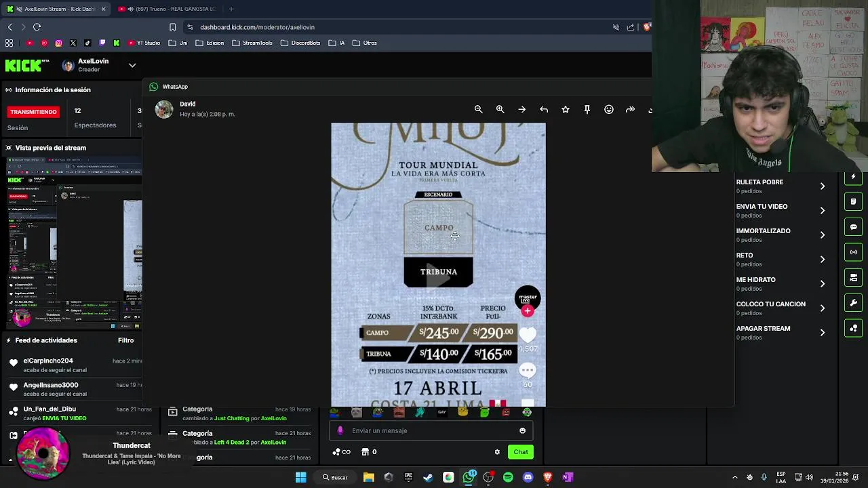Expand COLOCO TU CANCION reward requests
Screen dimensions: 868x488
(x=823, y=308)
